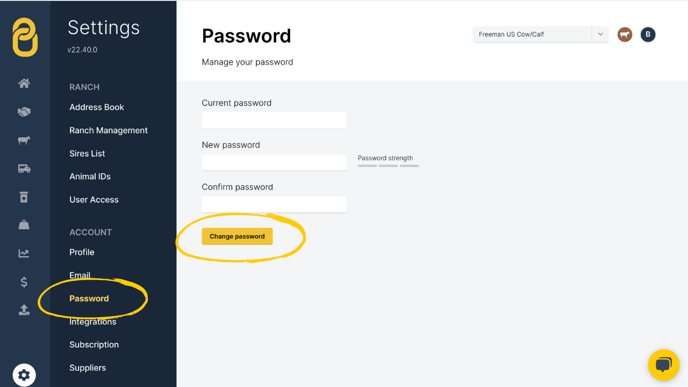Select the cattle icon in sidebar
Viewport: 688px width, 387px height.
pos(24,140)
